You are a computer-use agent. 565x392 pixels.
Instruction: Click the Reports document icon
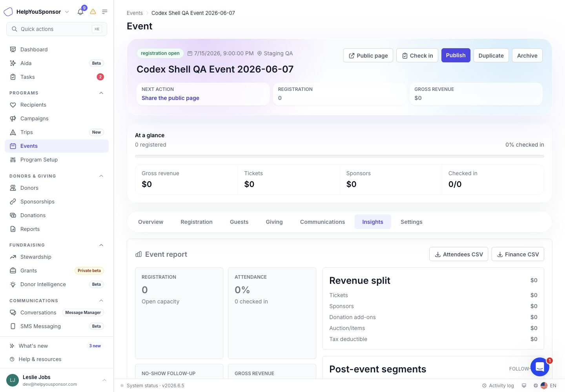[x=13, y=229]
